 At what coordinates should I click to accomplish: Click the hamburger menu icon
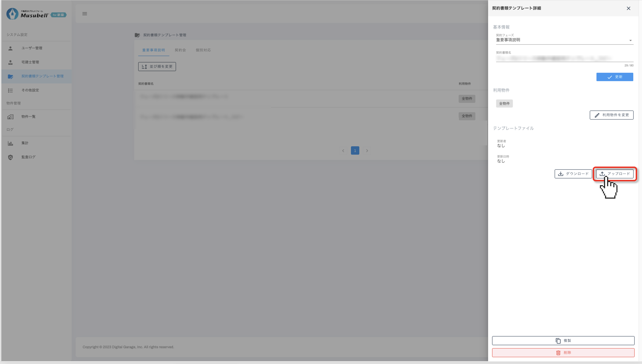[x=85, y=14]
